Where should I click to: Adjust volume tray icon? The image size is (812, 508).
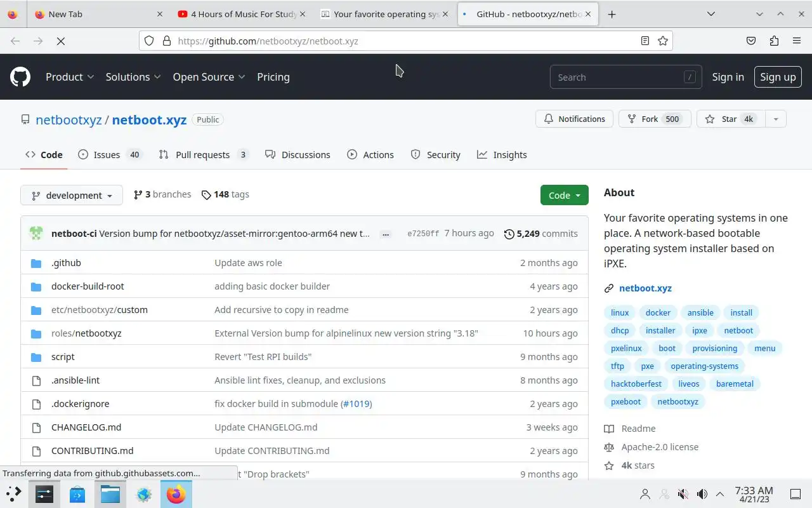702,494
